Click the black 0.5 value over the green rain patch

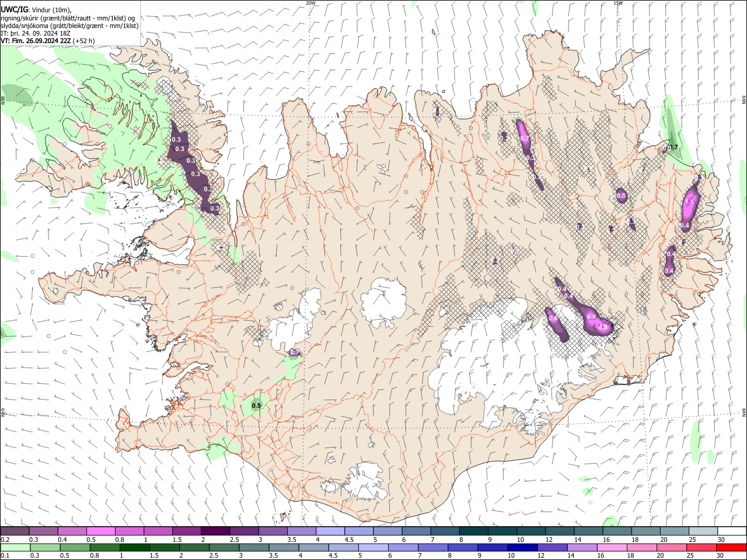coord(256,405)
